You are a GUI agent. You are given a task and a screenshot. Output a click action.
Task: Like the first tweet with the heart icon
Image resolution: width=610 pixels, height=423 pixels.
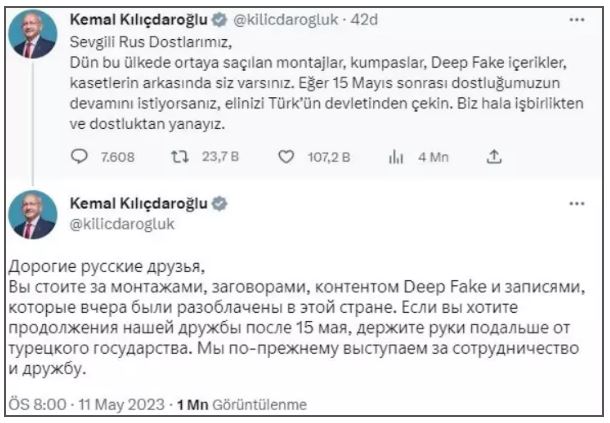(286, 157)
